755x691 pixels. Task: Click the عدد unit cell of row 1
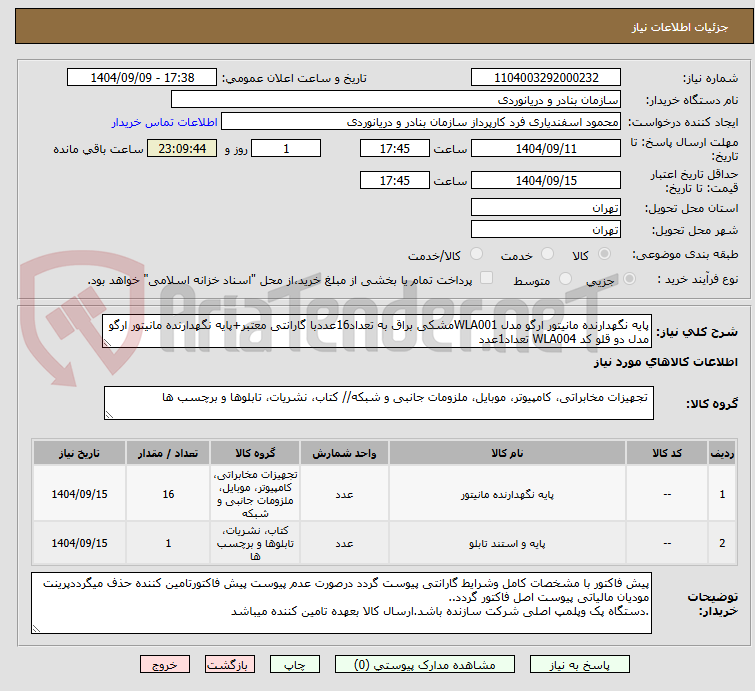click(344, 494)
